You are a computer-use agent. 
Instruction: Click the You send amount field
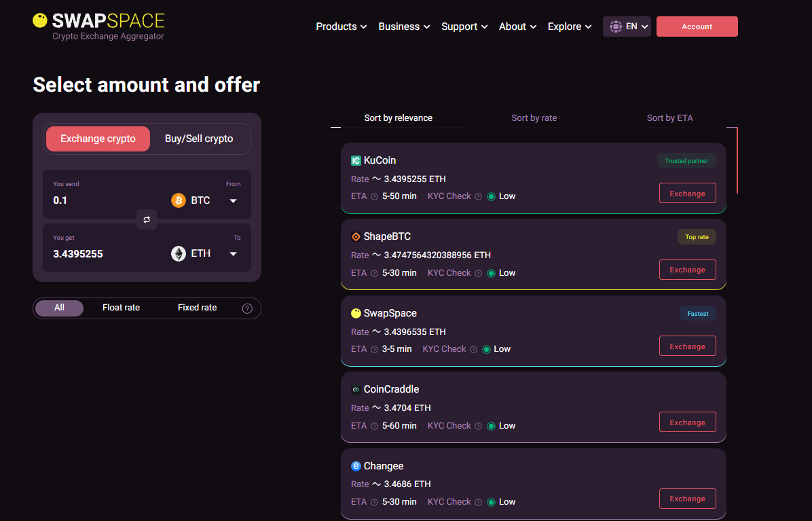102,200
